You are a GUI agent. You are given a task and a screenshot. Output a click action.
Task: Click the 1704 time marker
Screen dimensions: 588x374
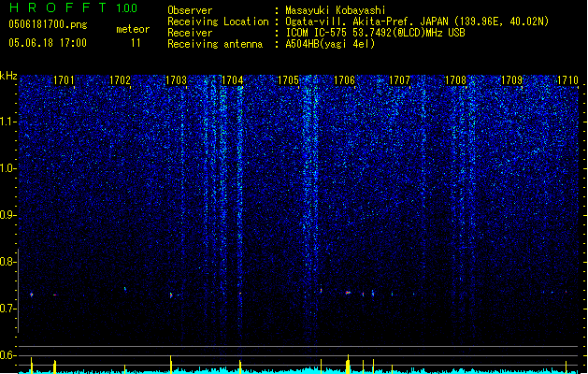coord(232,80)
